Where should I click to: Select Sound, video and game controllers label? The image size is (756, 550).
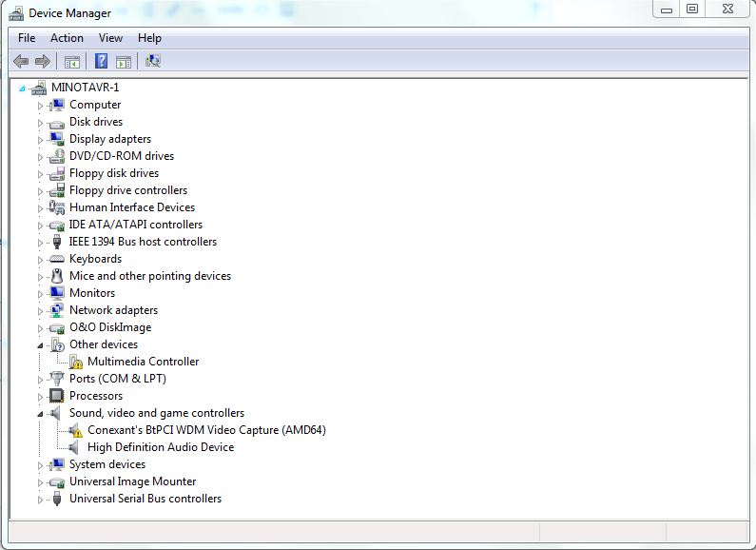pyautogui.click(x=157, y=413)
